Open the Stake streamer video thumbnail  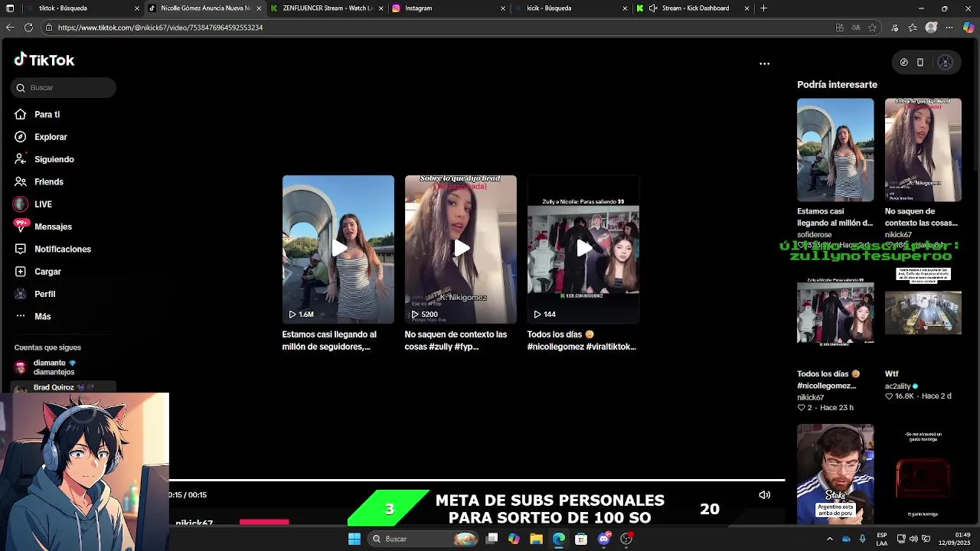coord(835,474)
